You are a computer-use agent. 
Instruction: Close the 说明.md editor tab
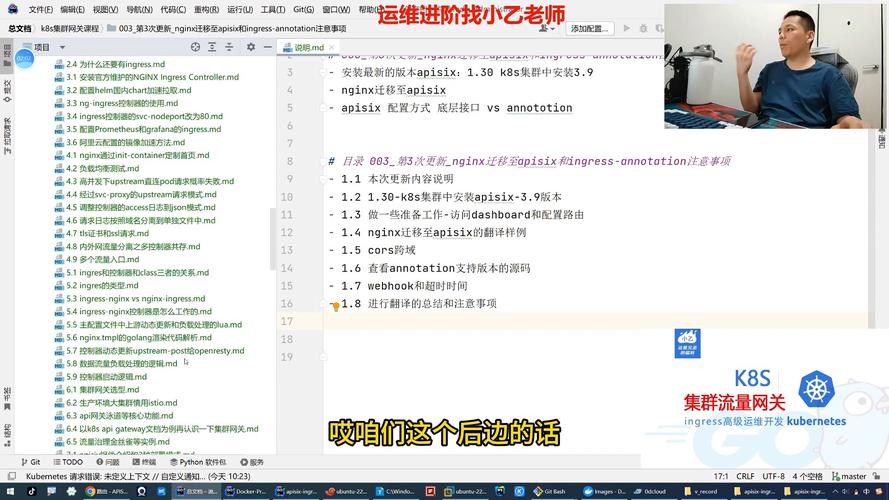tap(332, 48)
